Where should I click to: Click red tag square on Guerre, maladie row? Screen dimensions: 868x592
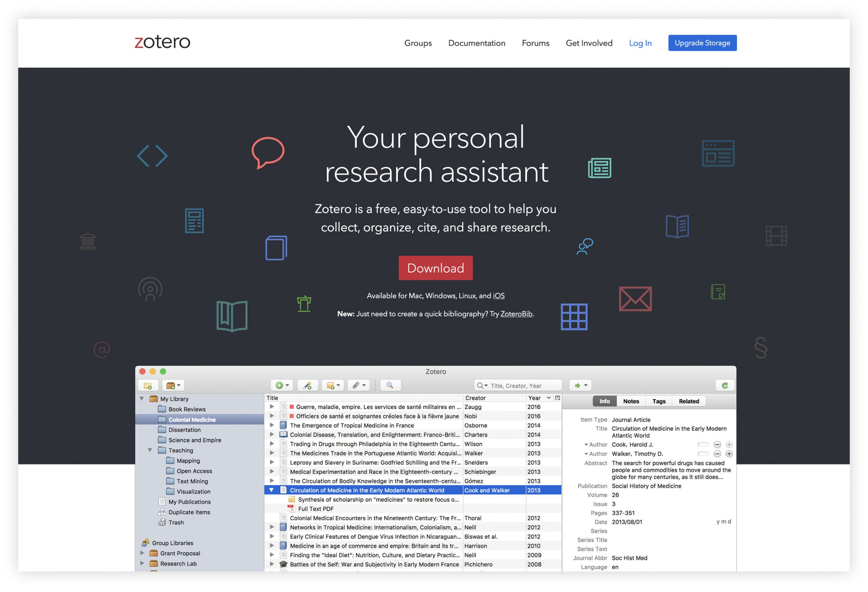coord(292,407)
